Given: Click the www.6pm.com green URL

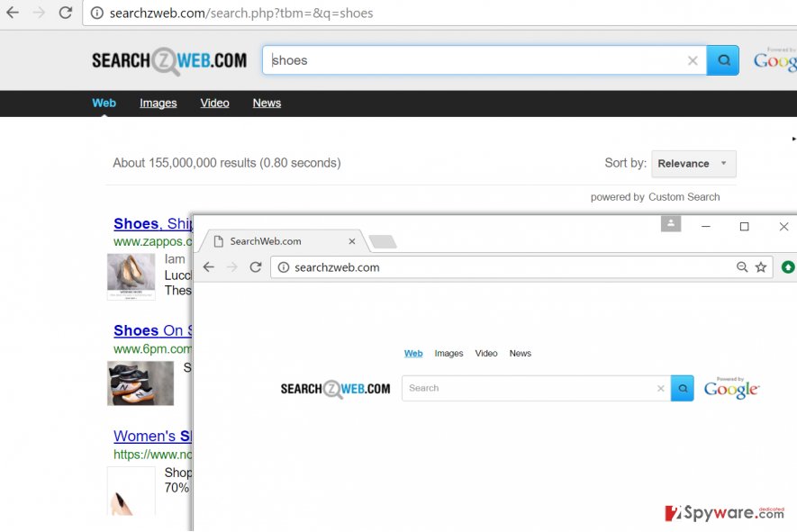Looking at the screenshot, I should [152, 349].
